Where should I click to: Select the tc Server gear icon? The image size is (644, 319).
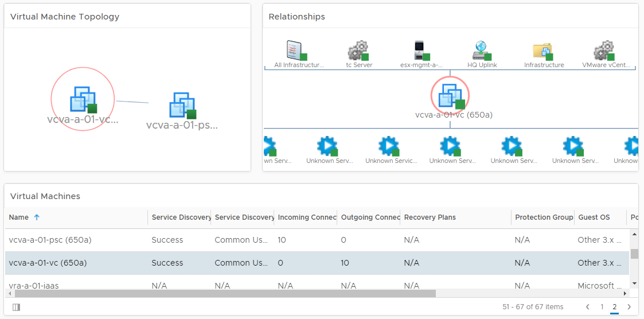pyautogui.click(x=358, y=50)
